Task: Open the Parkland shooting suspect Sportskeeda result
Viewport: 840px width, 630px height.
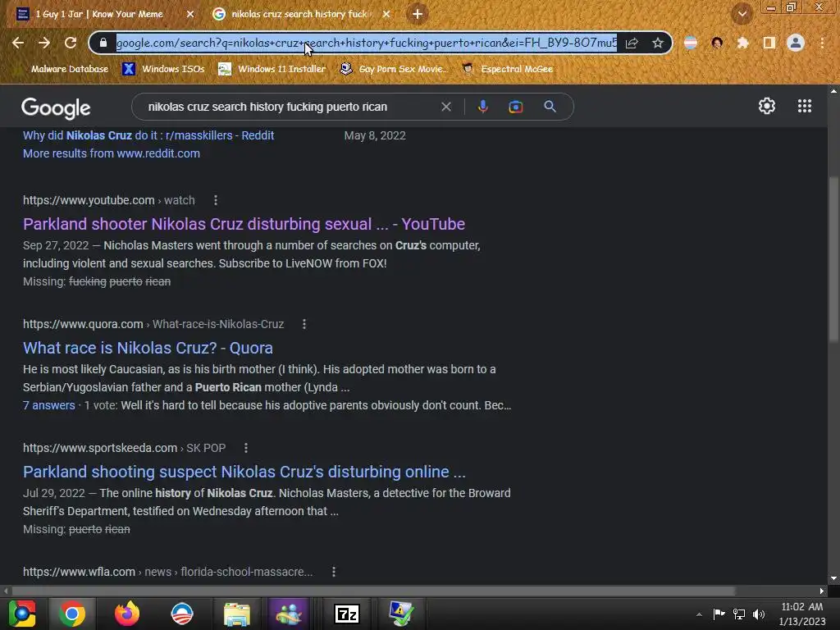Action: click(x=244, y=472)
